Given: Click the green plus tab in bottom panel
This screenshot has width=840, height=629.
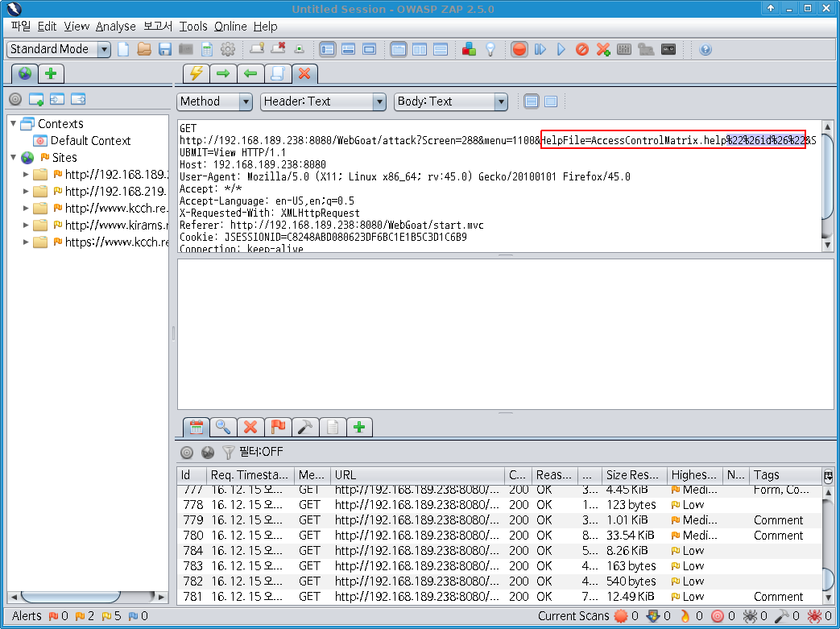Looking at the screenshot, I should pyautogui.click(x=359, y=427).
